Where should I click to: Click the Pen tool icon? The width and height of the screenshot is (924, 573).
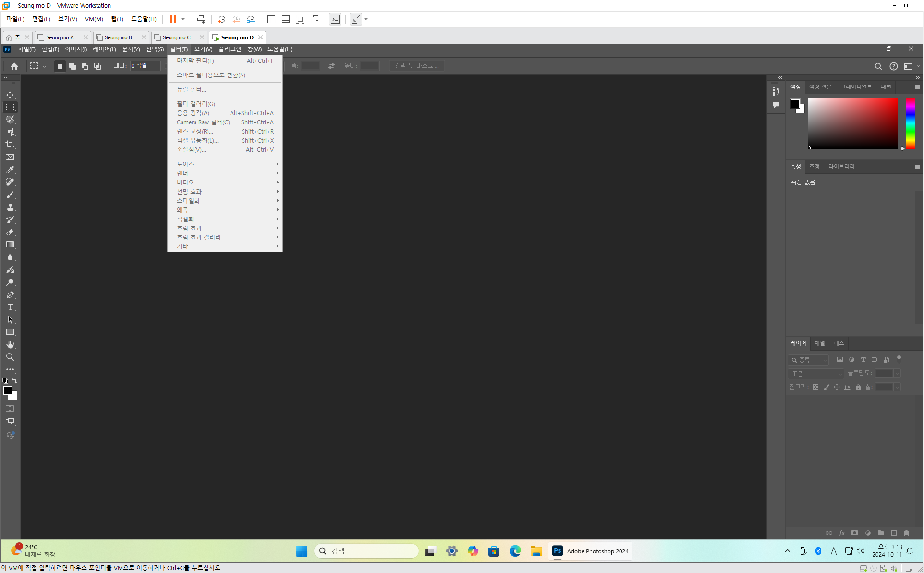point(10,294)
